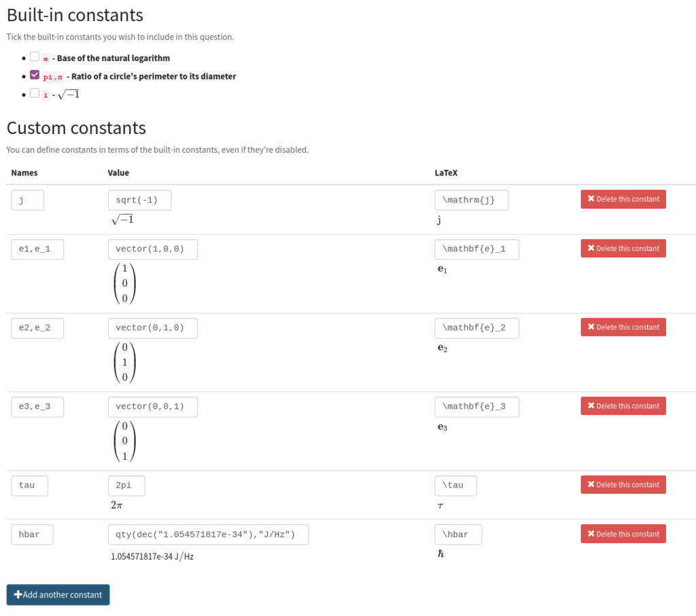Edit the '\mathbf{e}_2' LaTeX field

pyautogui.click(x=476, y=328)
